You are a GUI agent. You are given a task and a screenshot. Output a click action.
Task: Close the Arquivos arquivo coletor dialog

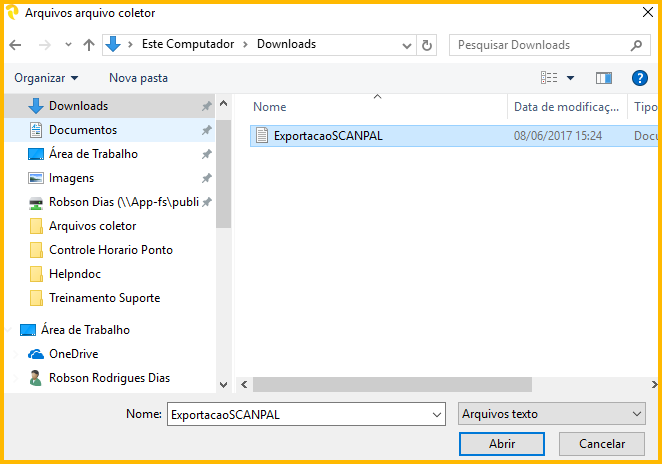(x=648, y=12)
